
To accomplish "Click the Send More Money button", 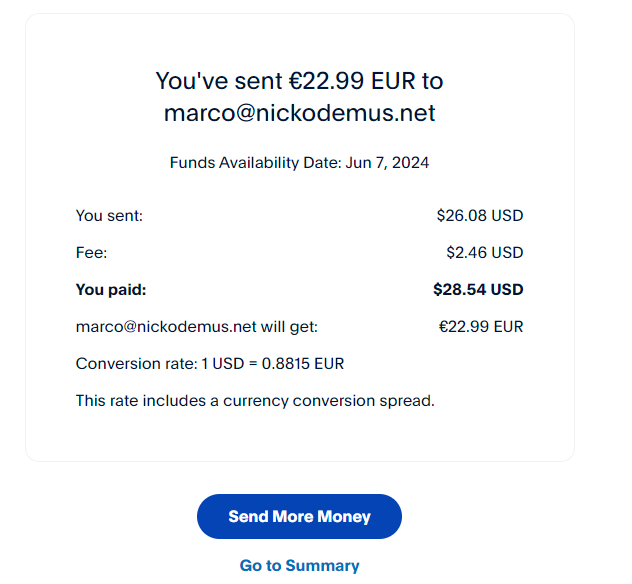I will pyautogui.click(x=299, y=517).
